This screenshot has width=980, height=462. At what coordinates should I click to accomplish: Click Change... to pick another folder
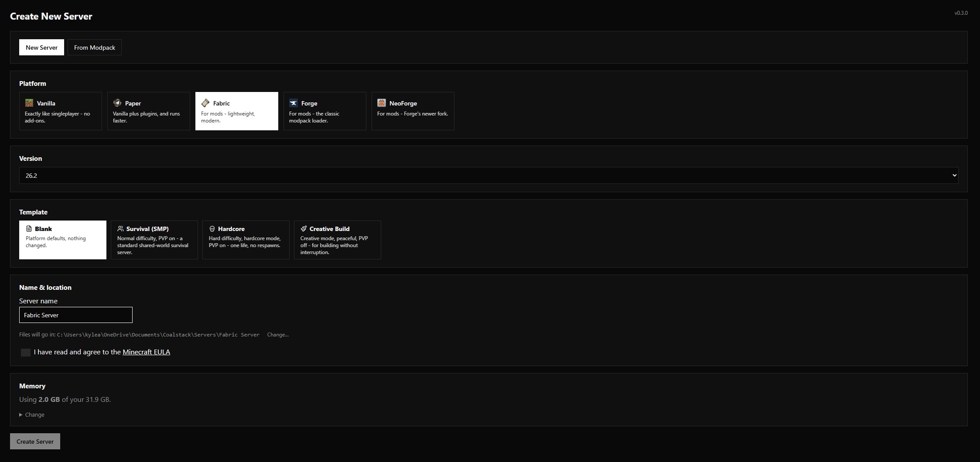pos(278,335)
